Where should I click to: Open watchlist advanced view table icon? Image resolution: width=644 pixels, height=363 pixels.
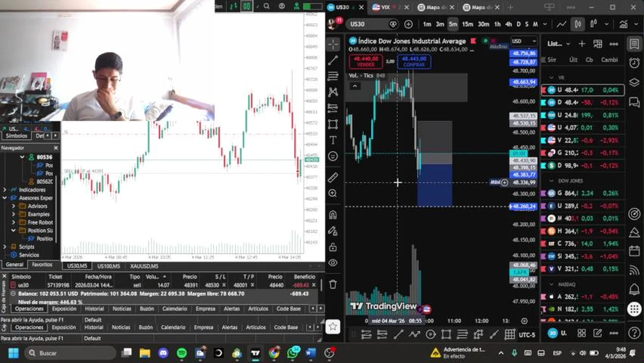pos(598,44)
